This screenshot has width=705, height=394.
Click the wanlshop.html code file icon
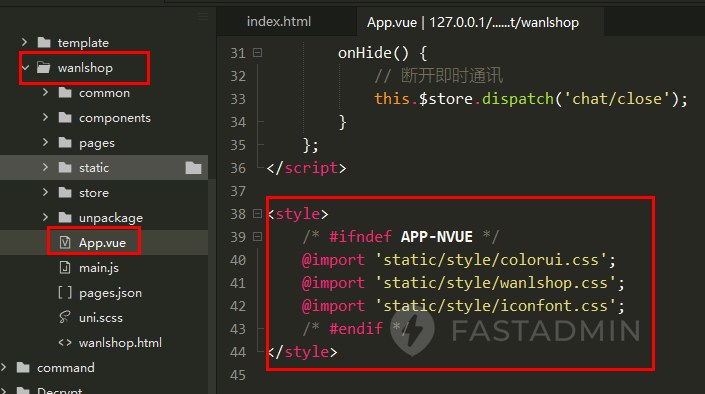click(x=65, y=342)
